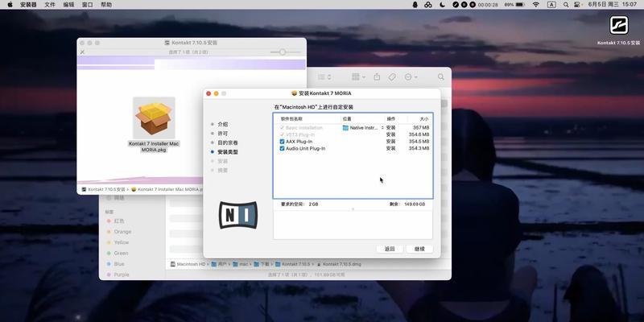
Task: Click the pen annotation icon in menu bar
Action: [x=455, y=5]
